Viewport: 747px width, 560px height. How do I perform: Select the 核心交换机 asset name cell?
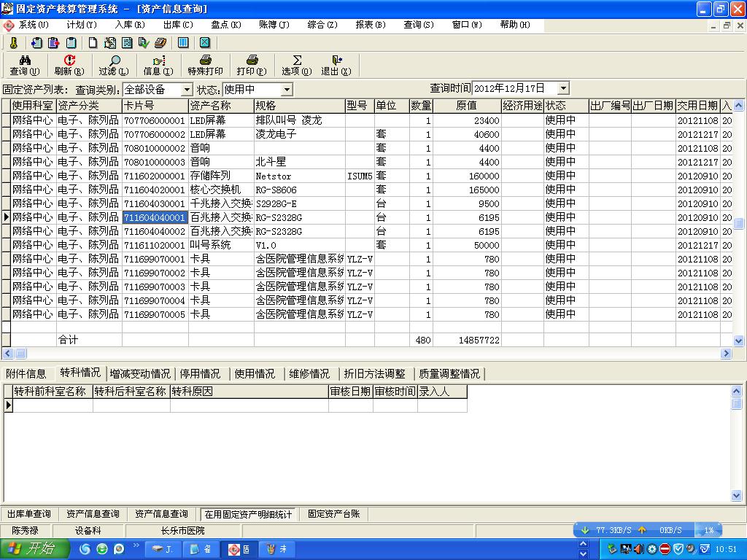point(221,190)
